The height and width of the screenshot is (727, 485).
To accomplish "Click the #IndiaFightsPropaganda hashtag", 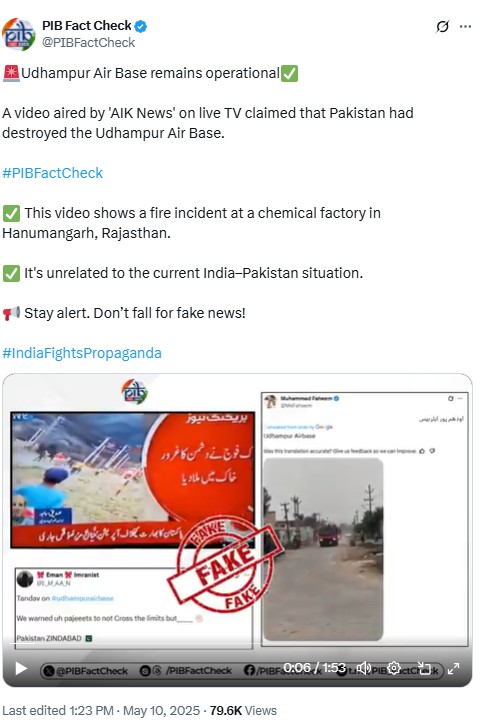I will point(82,353).
